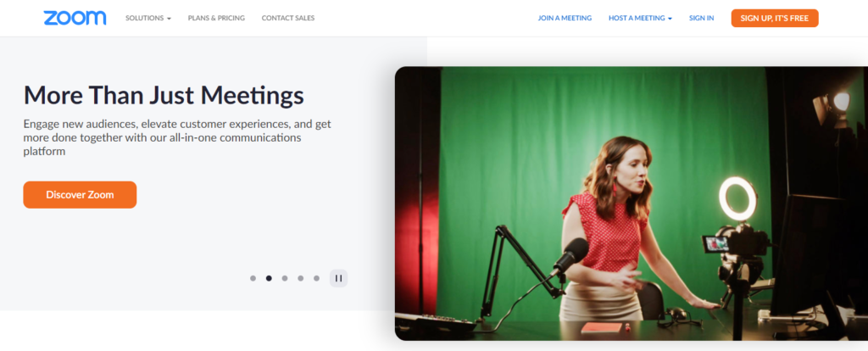Open the Host a Meeting dropdown
The width and height of the screenshot is (868, 351).
tap(640, 18)
